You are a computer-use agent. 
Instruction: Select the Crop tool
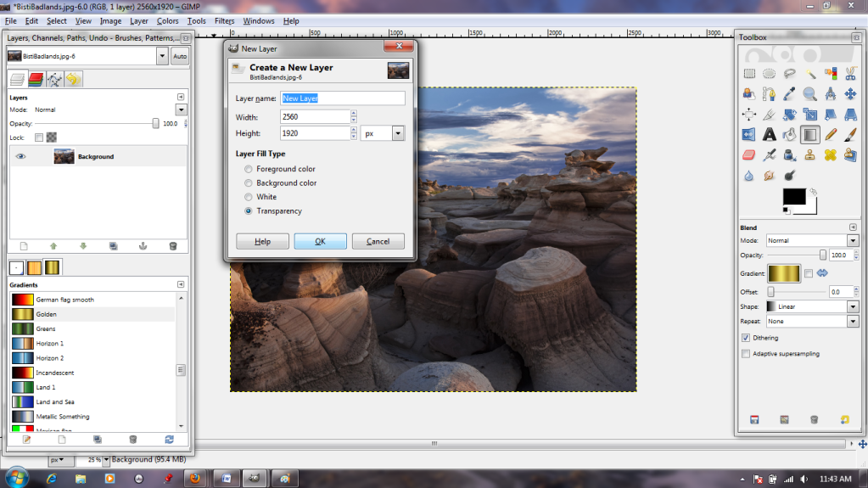click(769, 115)
